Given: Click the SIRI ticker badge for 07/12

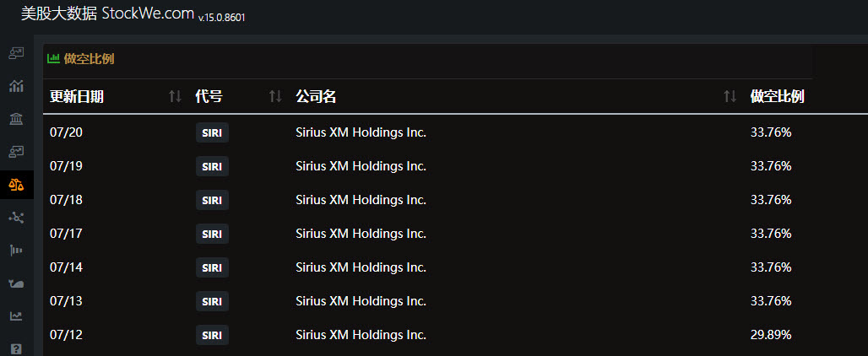Looking at the screenshot, I should pos(212,335).
